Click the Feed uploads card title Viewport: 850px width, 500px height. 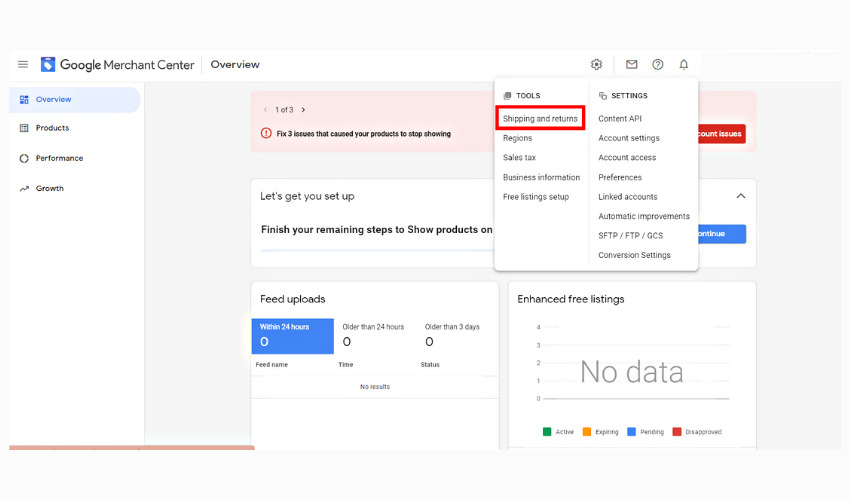293,299
